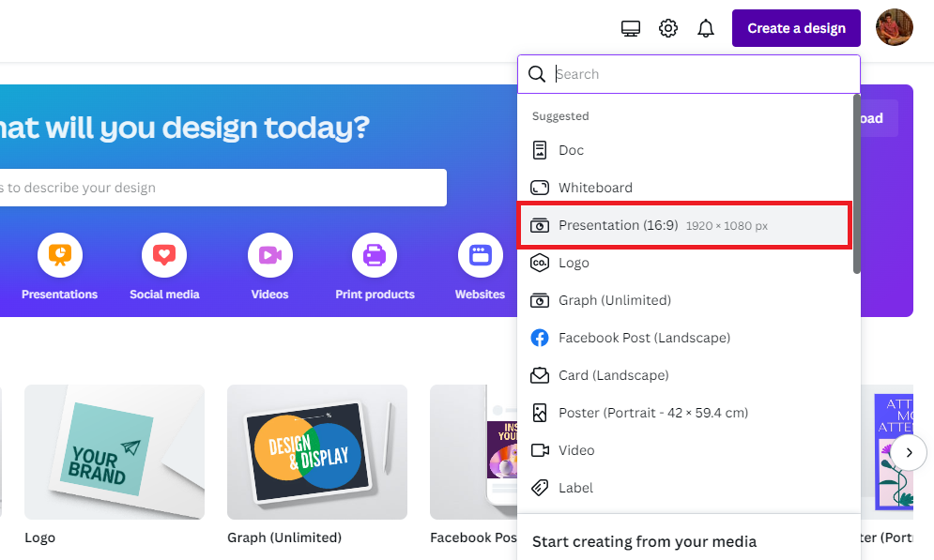Viewport: 934px width, 560px height.
Task: Focus the Search design types field
Action: click(x=689, y=74)
